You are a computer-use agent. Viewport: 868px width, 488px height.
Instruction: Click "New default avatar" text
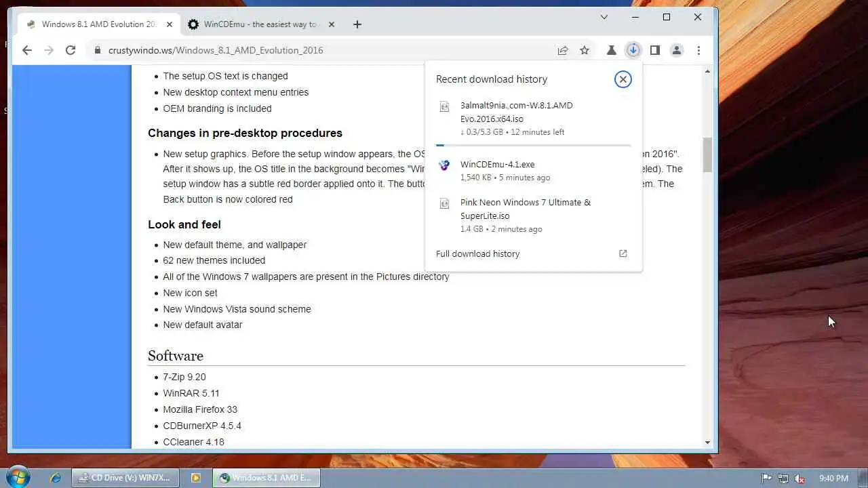point(203,325)
